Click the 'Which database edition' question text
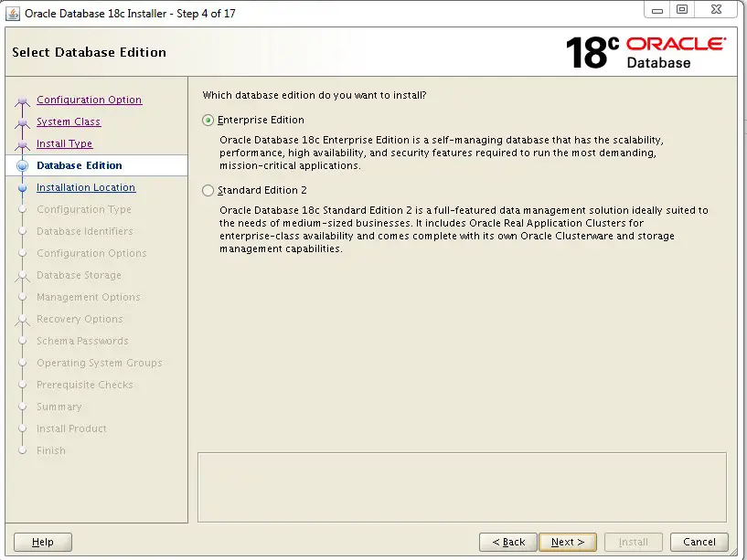747x560 pixels. (315, 95)
